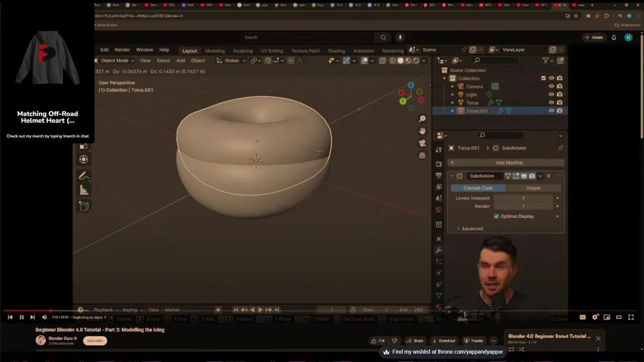
Task: Collapse the Subdivision modifier panel
Action: click(x=452, y=176)
